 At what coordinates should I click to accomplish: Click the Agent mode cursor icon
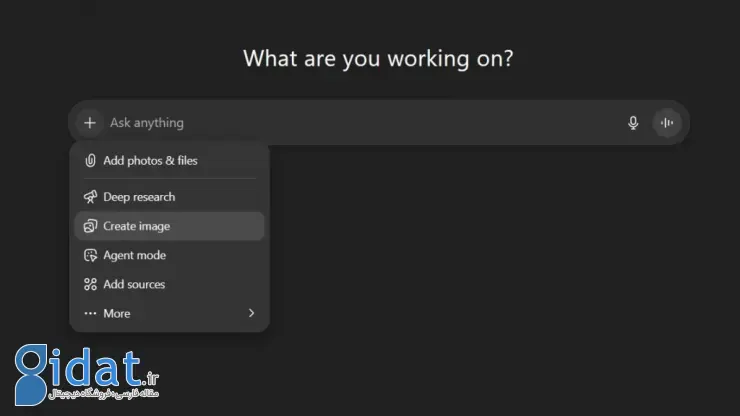coord(90,255)
